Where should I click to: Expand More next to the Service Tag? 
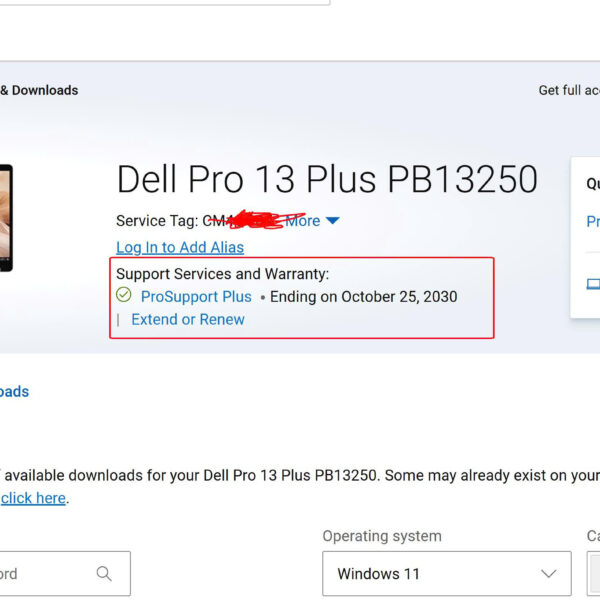(x=303, y=221)
